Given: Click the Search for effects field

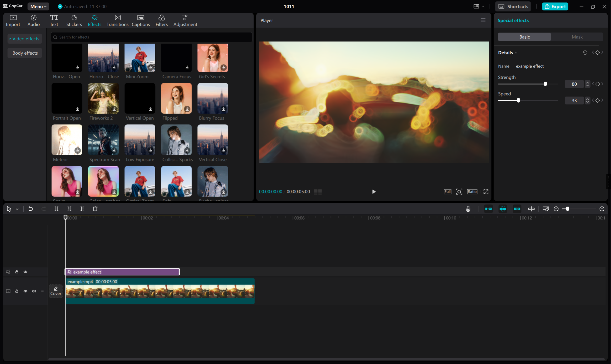Looking at the screenshot, I should click(x=151, y=37).
